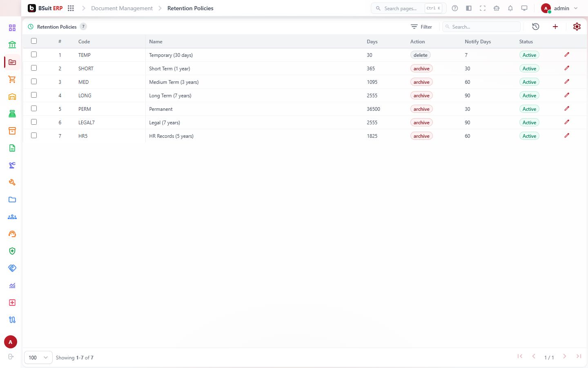Click the Notify Days column header
This screenshot has height=368, width=588.
(x=478, y=41)
